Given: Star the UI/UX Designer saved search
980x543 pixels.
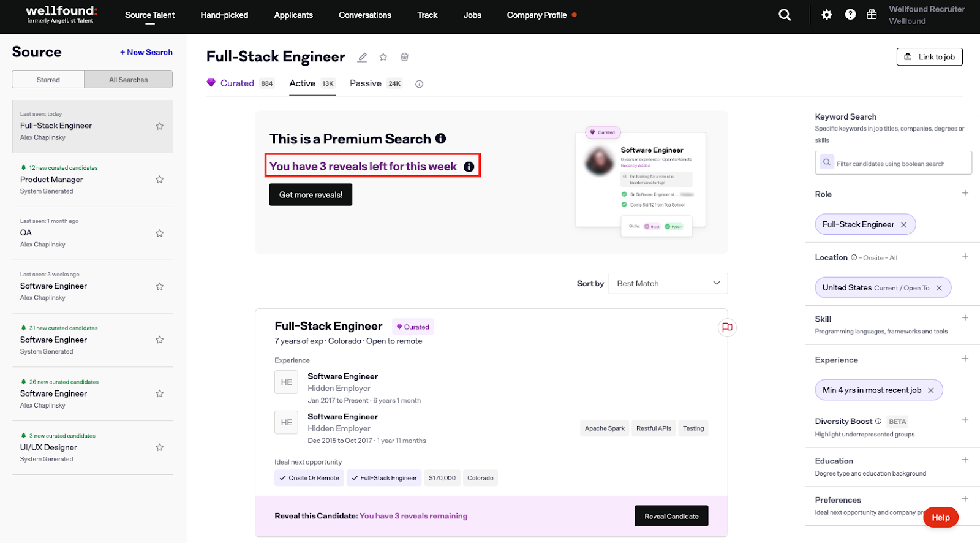Looking at the screenshot, I should pos(159,447).
